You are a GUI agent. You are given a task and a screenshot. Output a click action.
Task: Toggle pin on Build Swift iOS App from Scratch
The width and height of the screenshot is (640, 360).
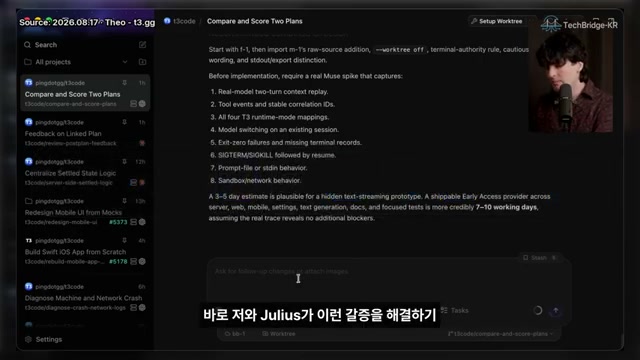(124, 240)
